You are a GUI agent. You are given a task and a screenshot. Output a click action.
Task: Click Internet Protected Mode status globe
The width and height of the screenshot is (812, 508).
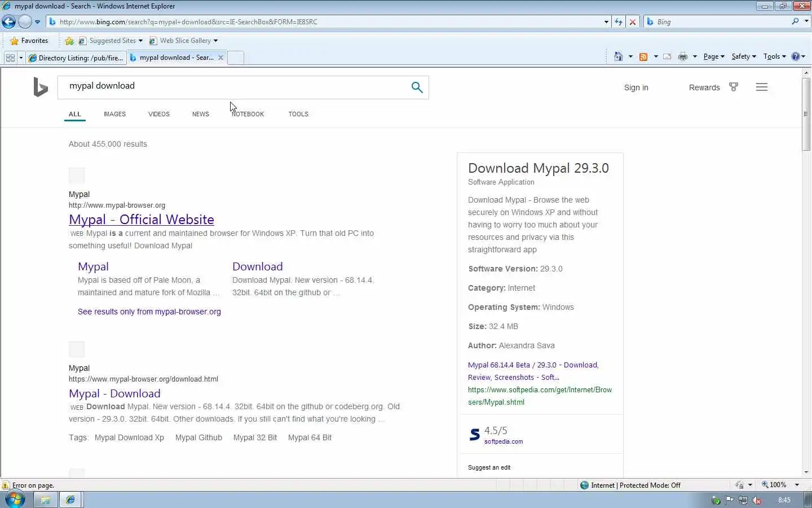(584, 485)
